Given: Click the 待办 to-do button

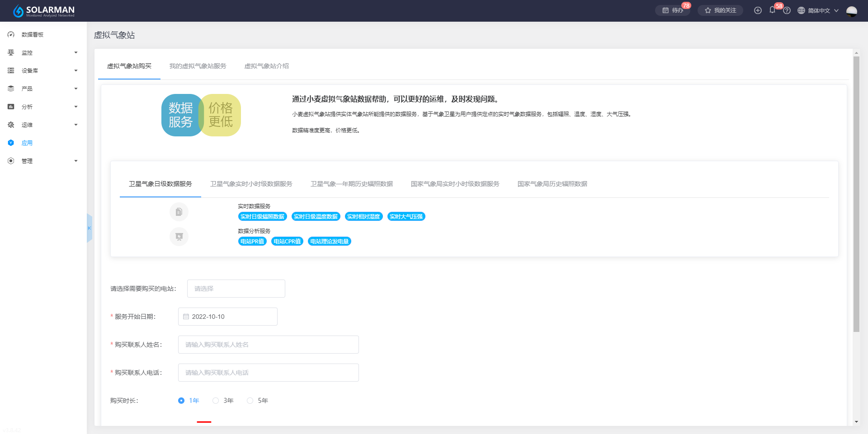Looking at the screenshot, I should point(673,10).
